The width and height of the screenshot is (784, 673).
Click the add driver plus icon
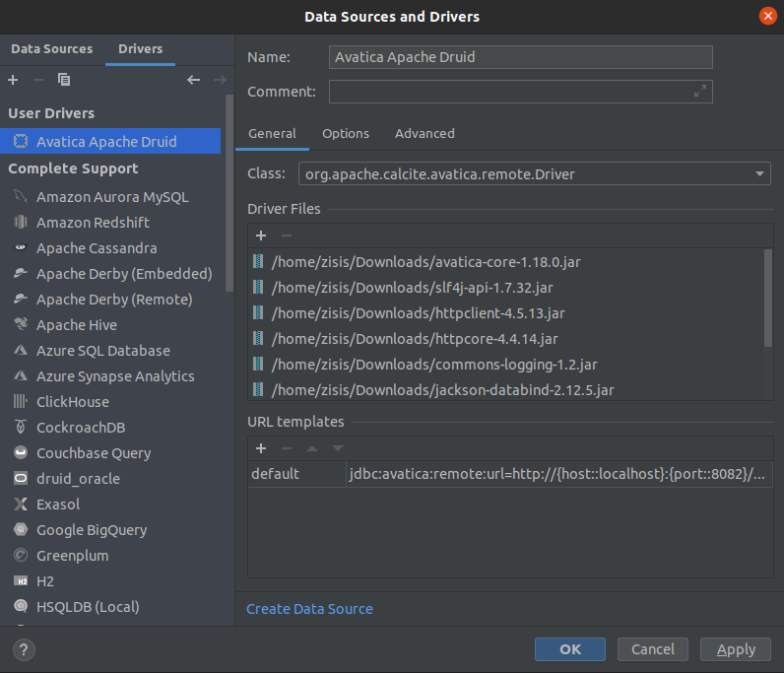tap(13, 80)
